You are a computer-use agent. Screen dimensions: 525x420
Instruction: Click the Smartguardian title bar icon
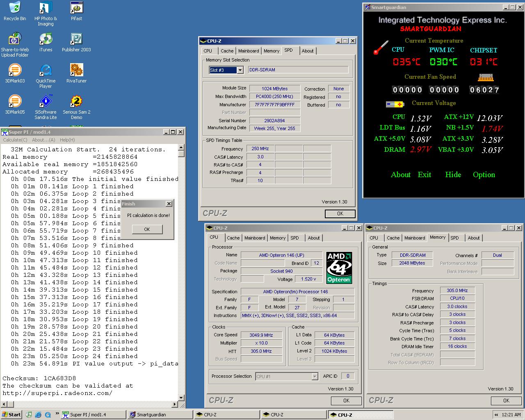(x=367, y=7)
